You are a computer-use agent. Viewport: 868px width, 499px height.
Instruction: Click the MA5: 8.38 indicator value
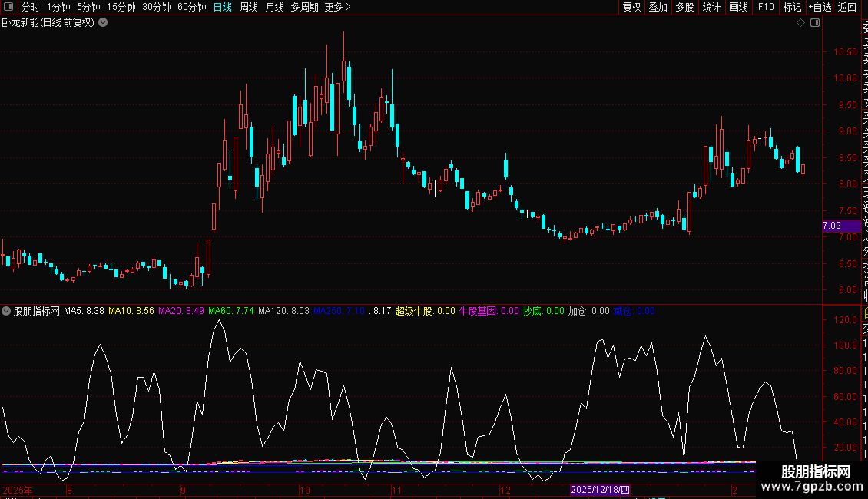pyautogui.click(x=84, y=311)
